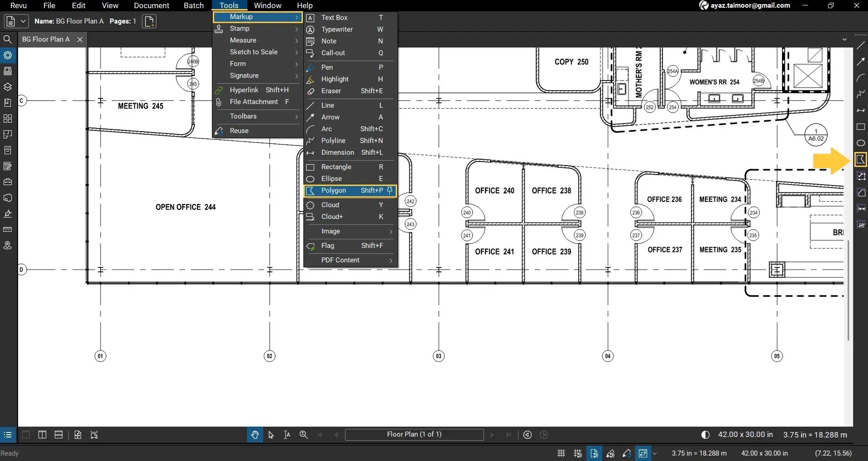Click the Floor Plan page label field
The height and width of the screenshot is (461, 868).
[x=414, y=434]
